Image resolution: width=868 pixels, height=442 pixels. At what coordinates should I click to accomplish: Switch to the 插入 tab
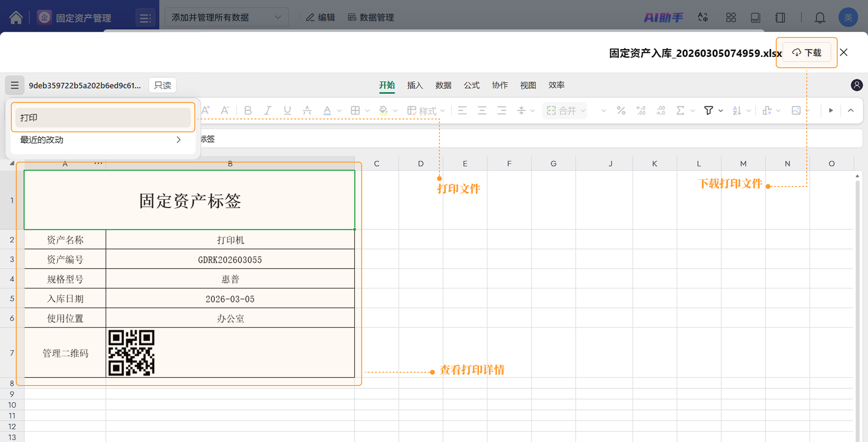[x=415, y=85]
